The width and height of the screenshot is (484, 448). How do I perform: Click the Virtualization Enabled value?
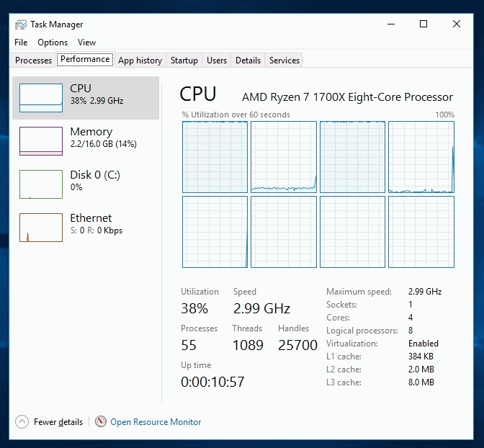(423, 344)
